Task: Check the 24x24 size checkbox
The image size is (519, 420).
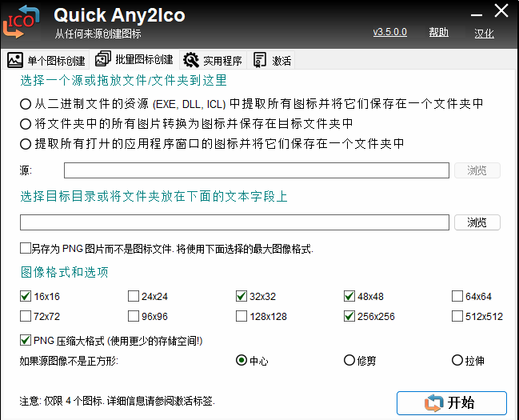Action: coord(134,296)
